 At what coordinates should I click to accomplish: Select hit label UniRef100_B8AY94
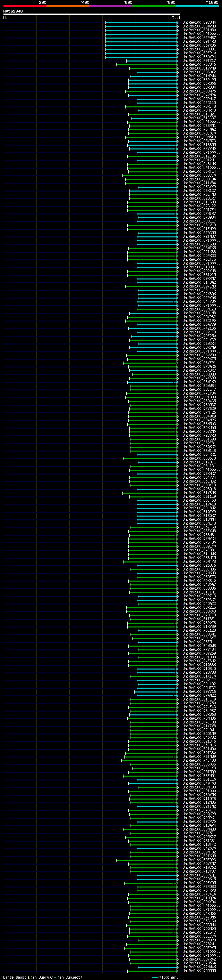199,57
